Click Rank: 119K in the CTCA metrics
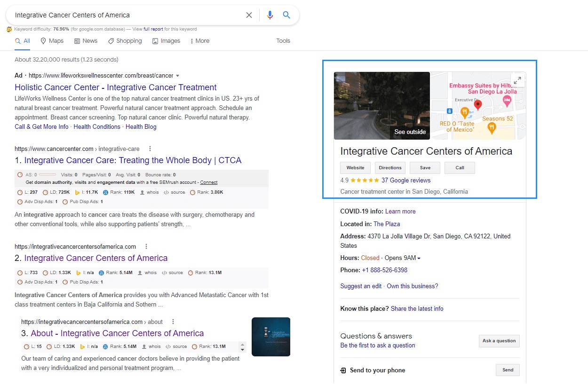This screenshot has height=386, width=588. (x=119, y=192)
